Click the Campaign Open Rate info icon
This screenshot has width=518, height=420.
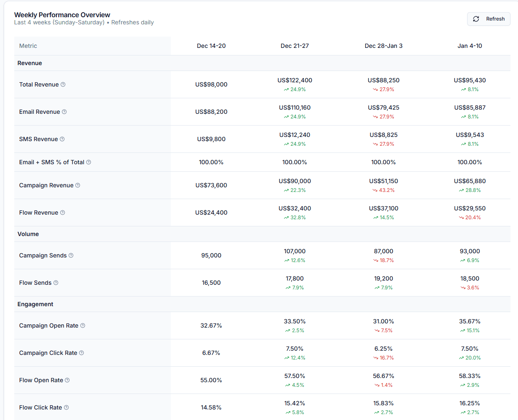pyautogui.click(x=83, y=325)
